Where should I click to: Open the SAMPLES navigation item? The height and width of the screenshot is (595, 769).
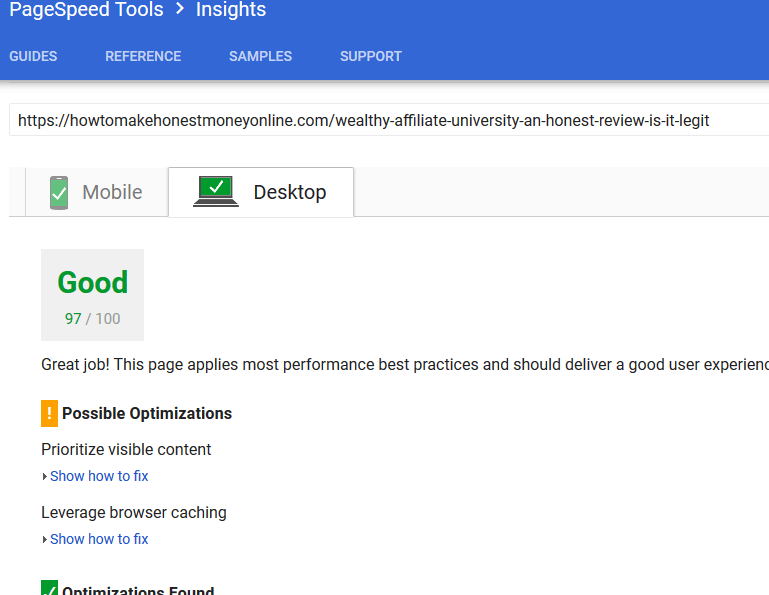pos(260,56)
